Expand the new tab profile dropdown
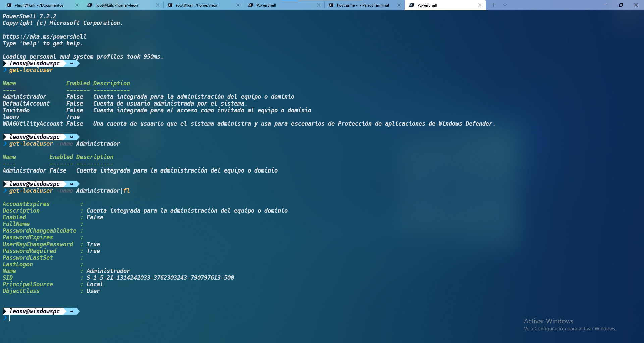 coord(505,5)
